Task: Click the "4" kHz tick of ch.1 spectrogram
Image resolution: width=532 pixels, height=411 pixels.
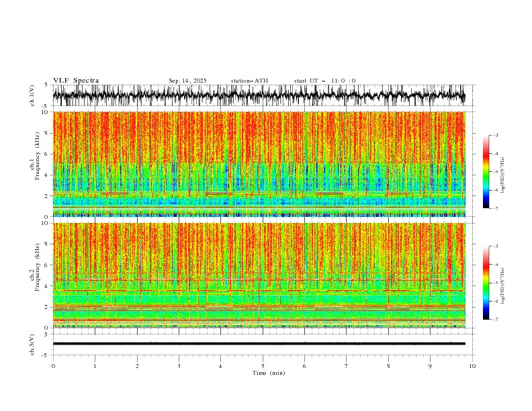Action: click(x=47, y=175)
